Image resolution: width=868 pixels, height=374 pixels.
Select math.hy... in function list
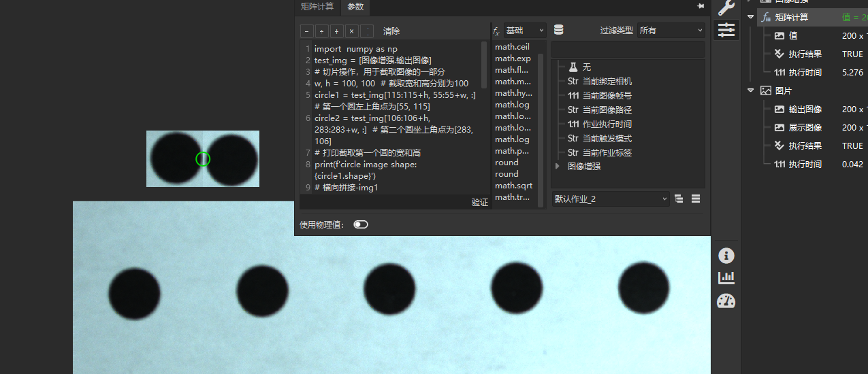point(513,93)
